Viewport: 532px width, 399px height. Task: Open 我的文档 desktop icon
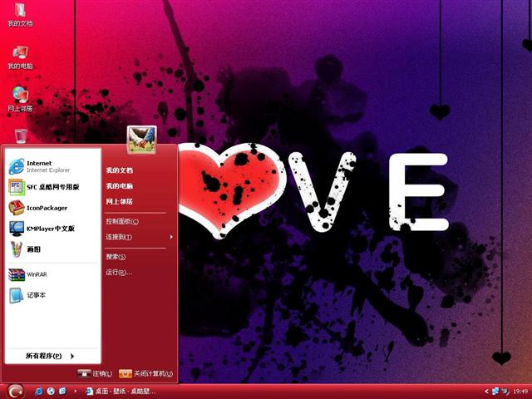(x=20, y=15)
